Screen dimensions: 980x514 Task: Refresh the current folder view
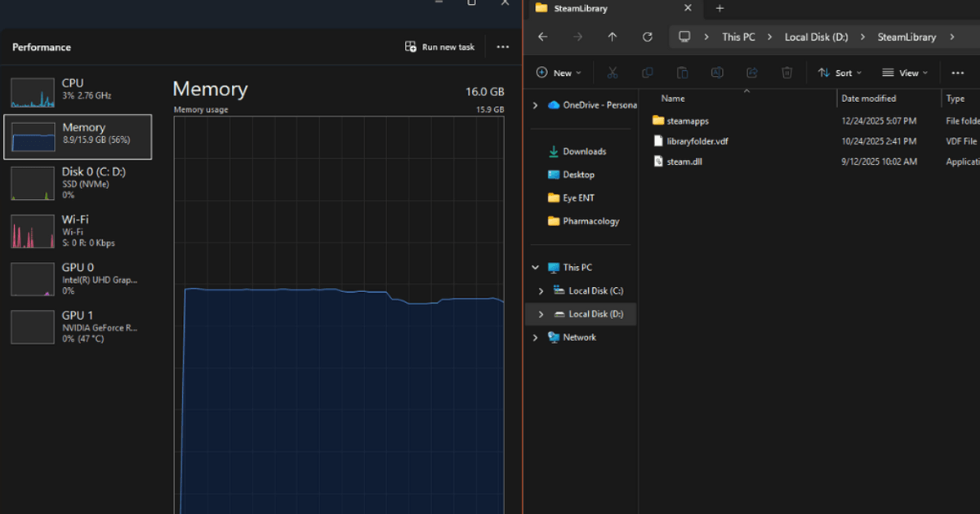click(648, 37)
